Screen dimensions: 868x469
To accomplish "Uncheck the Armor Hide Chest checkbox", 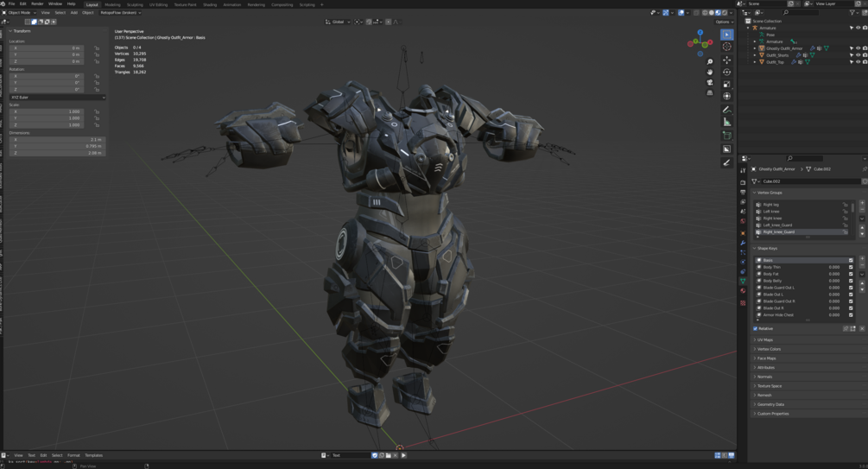I will tap(851, 315).
